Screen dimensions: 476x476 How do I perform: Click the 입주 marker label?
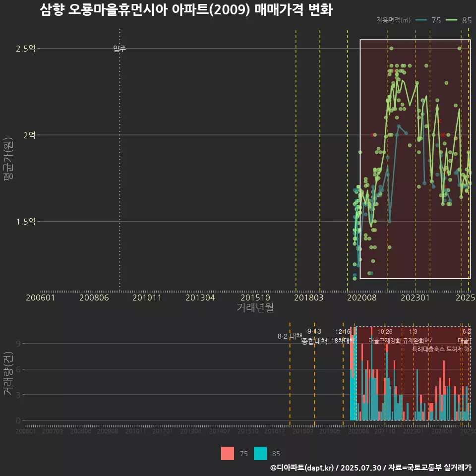pyautogui.click(x=119, y=49)
